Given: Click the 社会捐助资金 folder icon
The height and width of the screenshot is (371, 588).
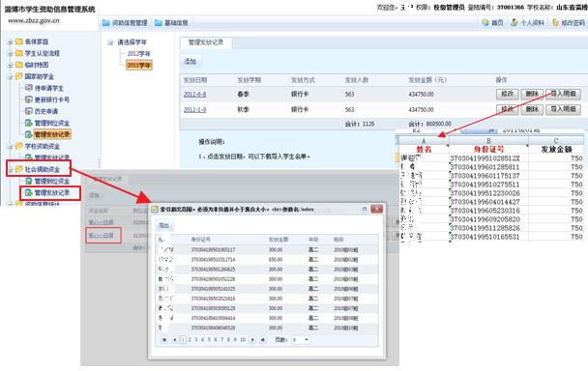Looking at the screenshot, I should pyautogui.click(x=19, y=169).
